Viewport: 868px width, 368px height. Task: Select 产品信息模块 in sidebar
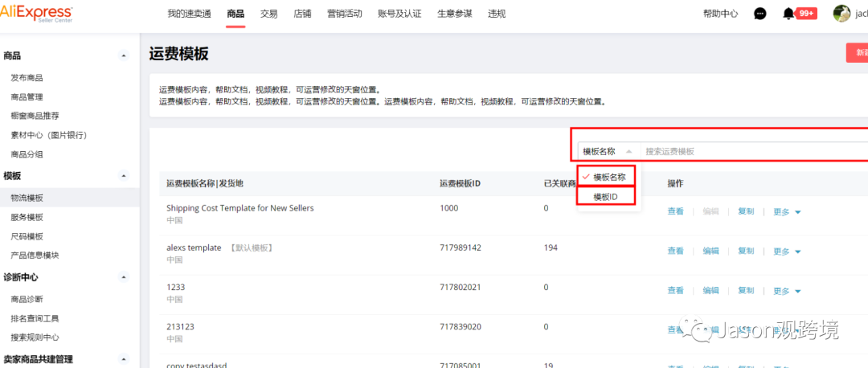click(35, 256)
